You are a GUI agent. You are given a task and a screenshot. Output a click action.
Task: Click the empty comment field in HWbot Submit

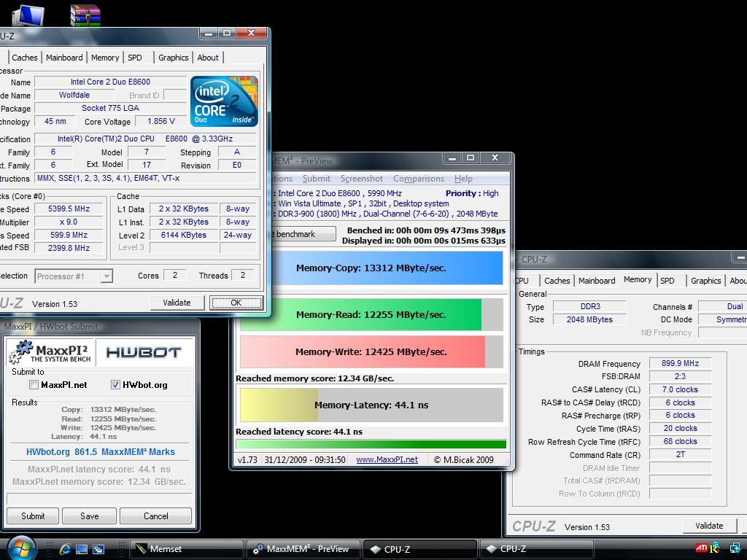coord(99,499)
